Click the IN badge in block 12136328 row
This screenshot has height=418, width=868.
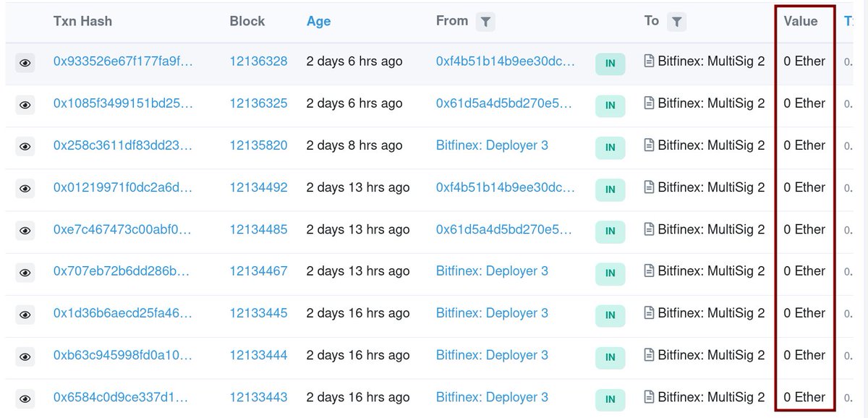click(610, 64)
